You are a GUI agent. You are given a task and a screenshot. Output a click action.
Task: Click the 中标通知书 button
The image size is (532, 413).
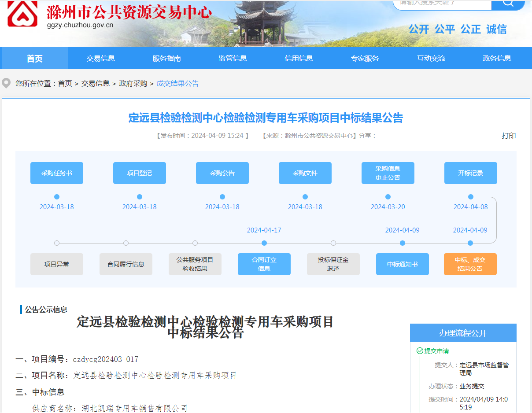(x=403, y=264)
